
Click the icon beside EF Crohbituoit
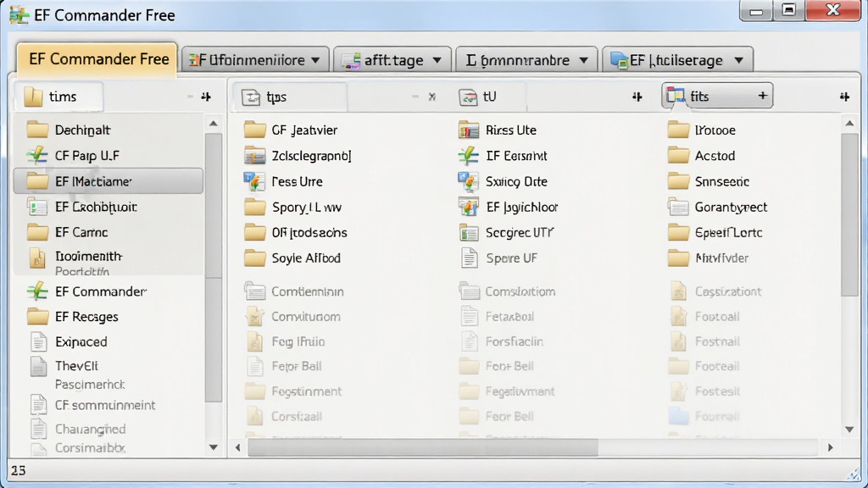[x=37, y=207]
